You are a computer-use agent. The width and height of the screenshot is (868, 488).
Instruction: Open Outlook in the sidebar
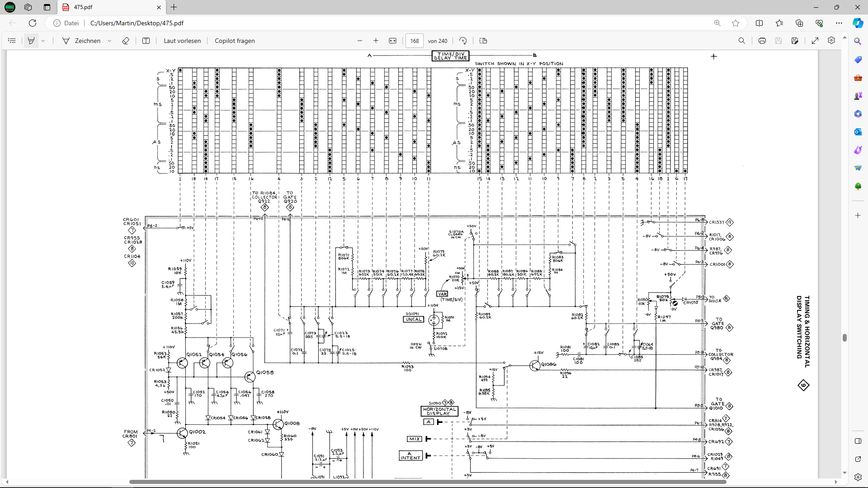pos(858,132)
